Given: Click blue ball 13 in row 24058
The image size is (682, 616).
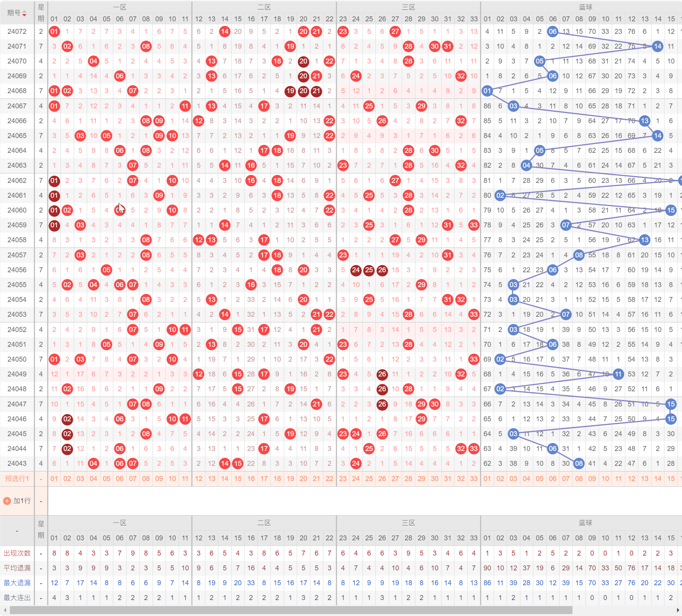Looking at the screenshot, I should click(644, 240).
